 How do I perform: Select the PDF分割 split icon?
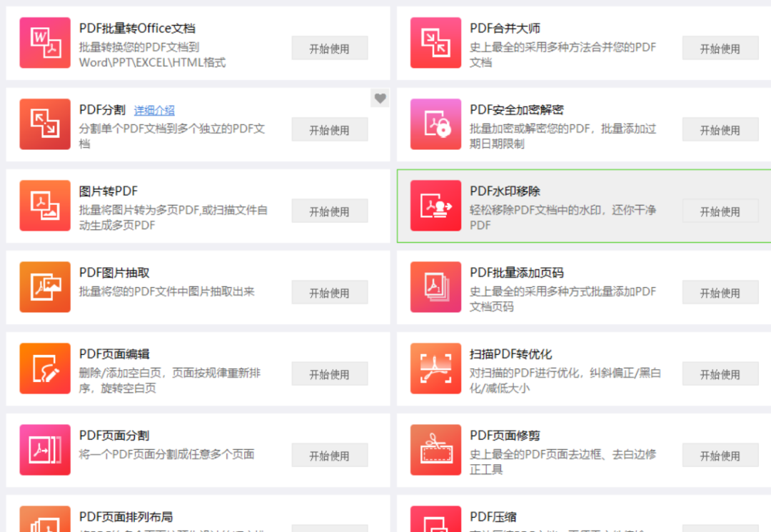(45, 124)
